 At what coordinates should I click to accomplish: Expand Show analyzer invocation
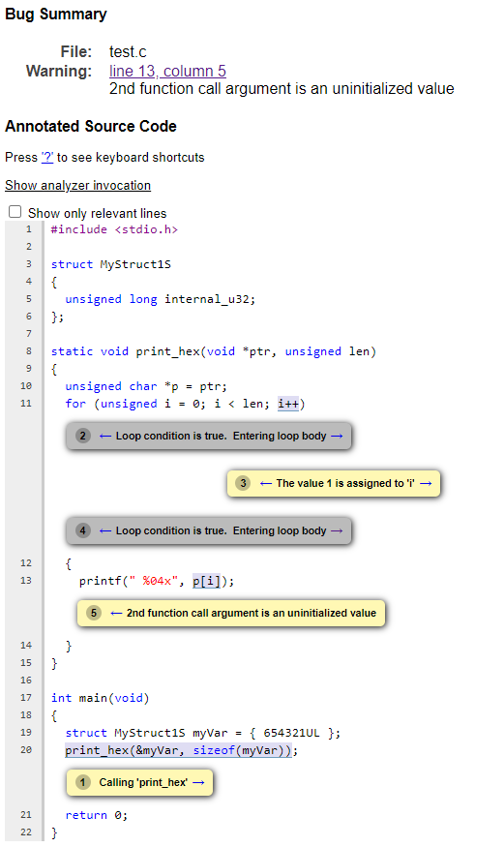coord(77,185)
